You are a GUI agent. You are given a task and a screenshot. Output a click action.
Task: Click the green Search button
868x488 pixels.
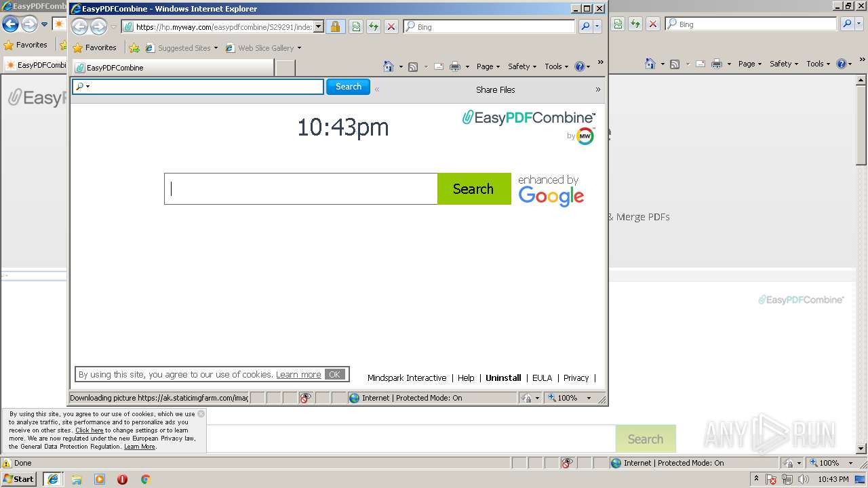click(473, 188)
